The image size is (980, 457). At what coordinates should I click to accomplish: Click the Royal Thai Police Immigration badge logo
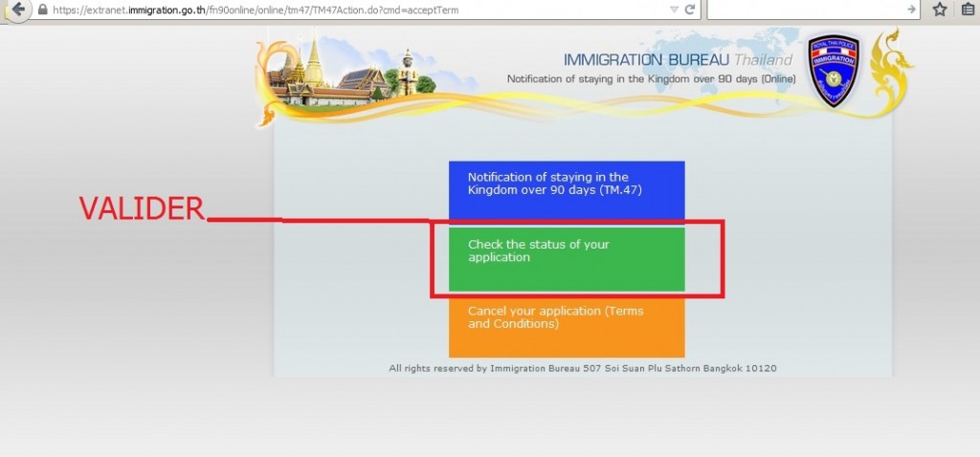pyautogui.click(x=834, y=71)
